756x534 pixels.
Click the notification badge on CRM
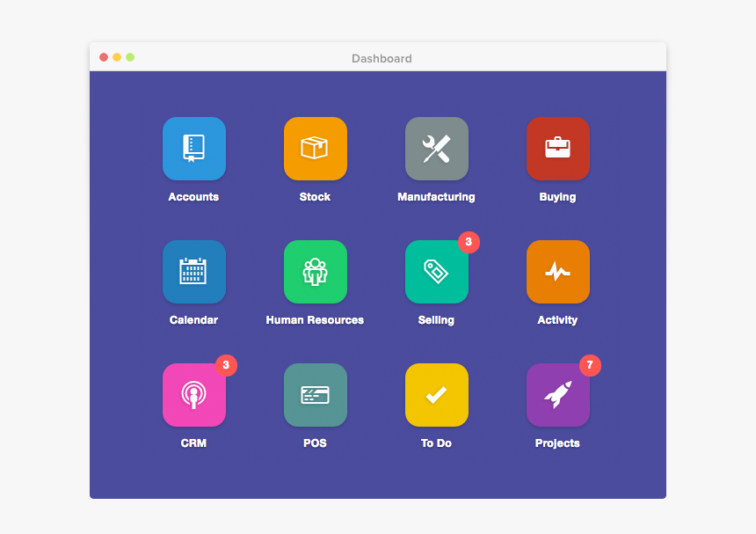click(x=225, y=366)
